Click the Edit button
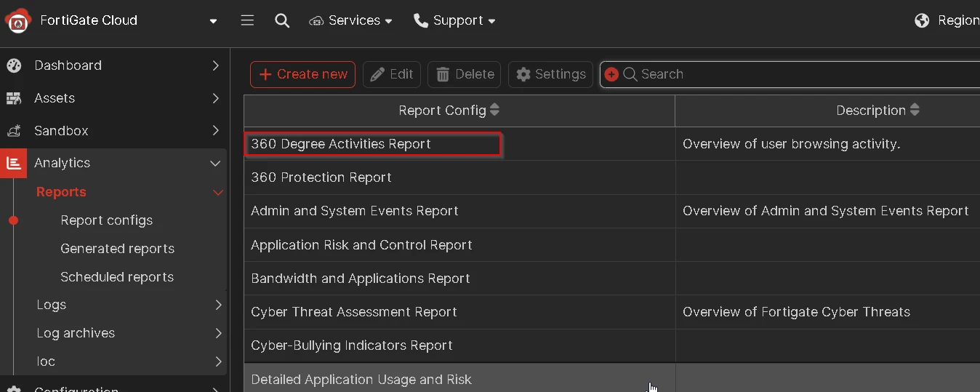This screenshot has width=980, height=392. tap(392, 74)
